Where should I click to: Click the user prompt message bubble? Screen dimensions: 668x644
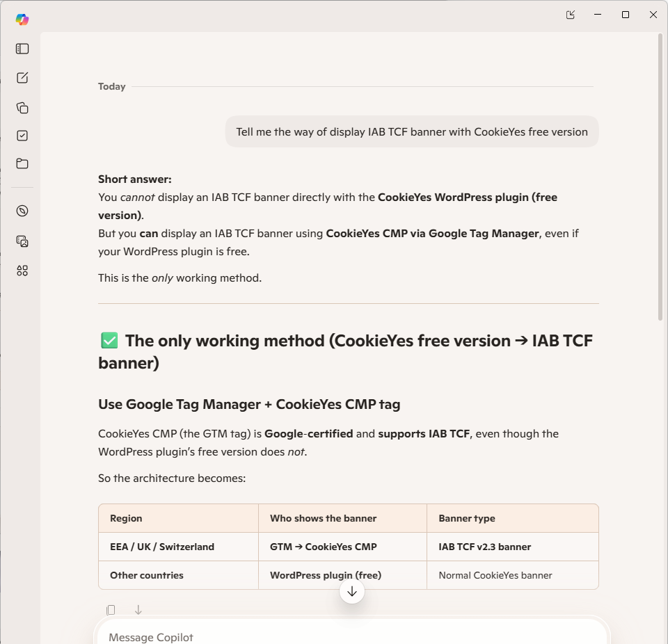pyautogui.click(x=412, y=131)
